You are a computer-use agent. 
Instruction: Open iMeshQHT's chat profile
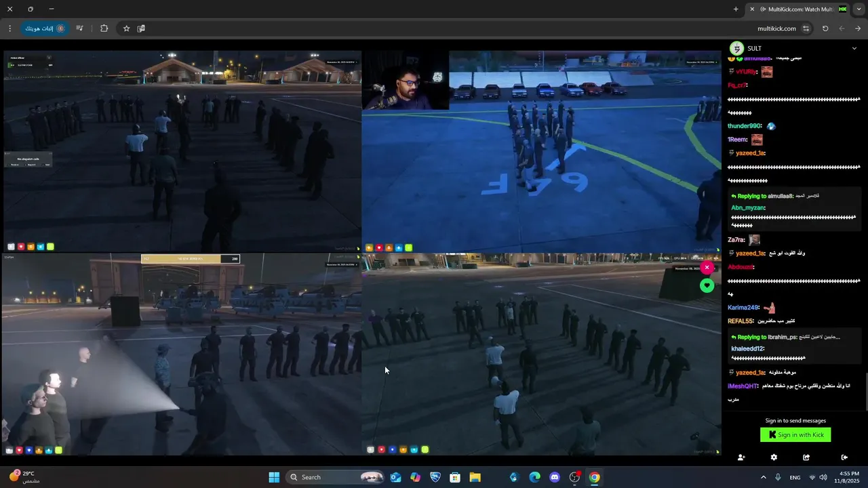tap(743, 386)
